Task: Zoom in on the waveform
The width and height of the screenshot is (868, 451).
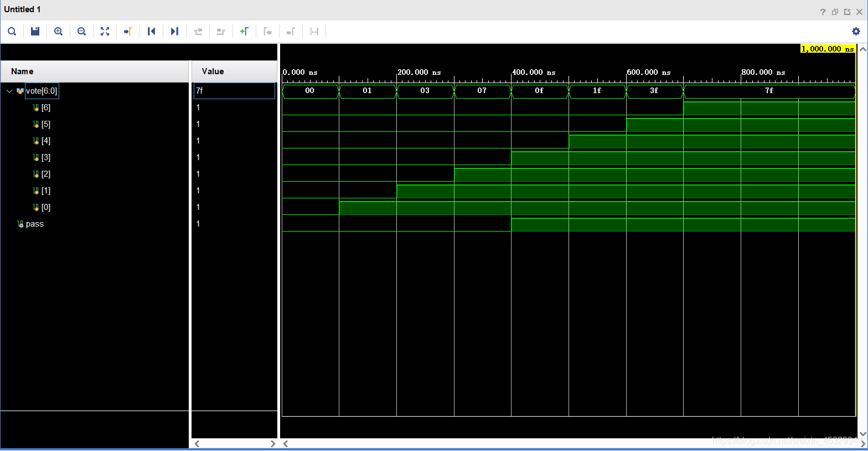Action: pyautogui.click(x=58, y=32)
